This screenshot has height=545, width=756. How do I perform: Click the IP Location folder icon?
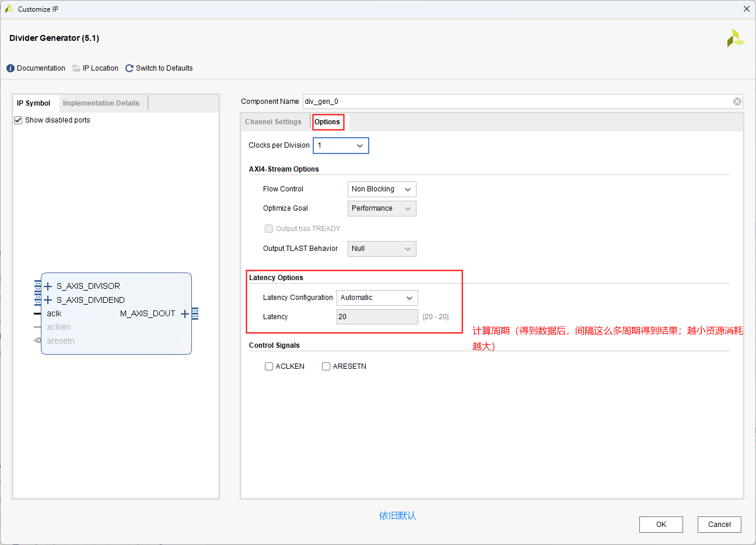point(76,68)
